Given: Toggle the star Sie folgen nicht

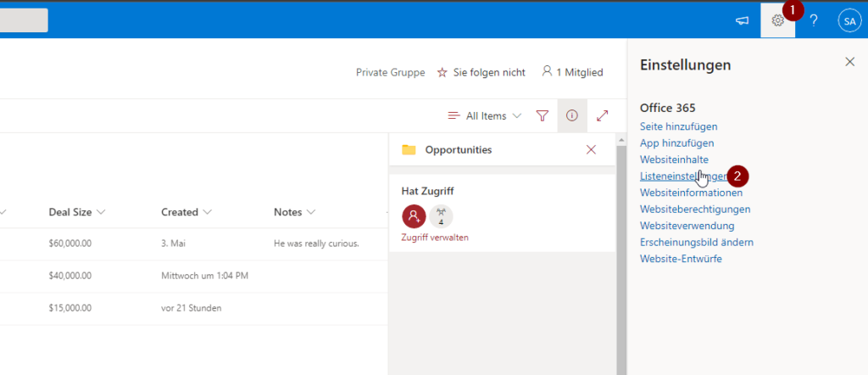Looking at the screenshot, I should [x=481, y=72].
